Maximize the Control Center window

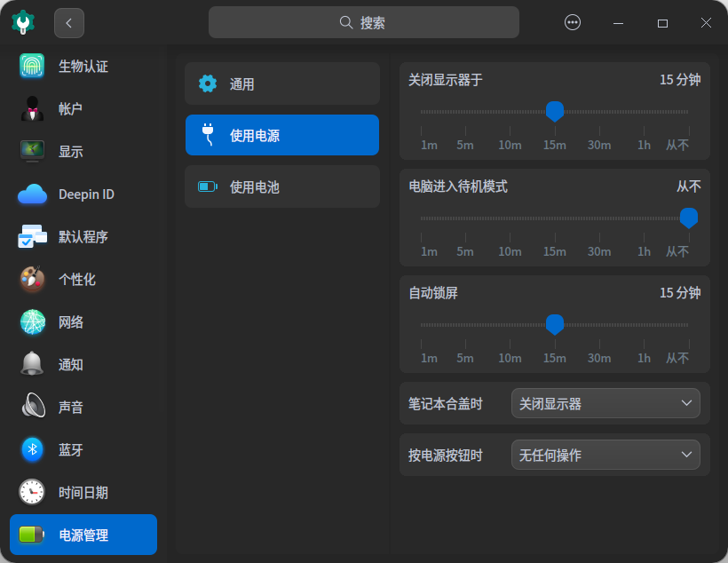coord(662,23)
